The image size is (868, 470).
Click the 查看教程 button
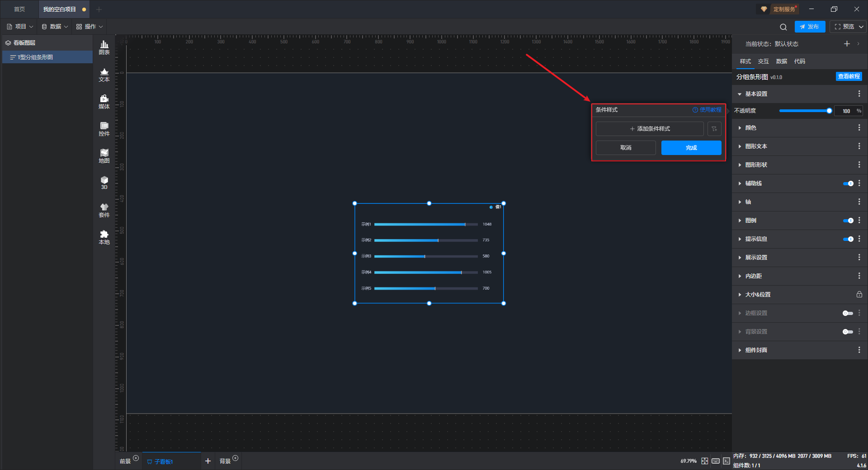[x=849, y=76]
